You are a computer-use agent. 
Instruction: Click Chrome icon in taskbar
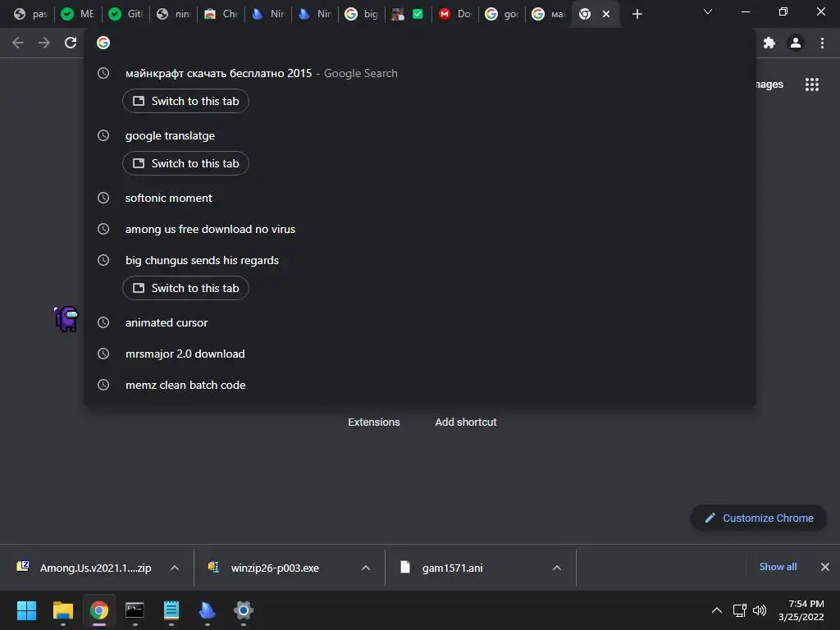(x=98, y=610)
